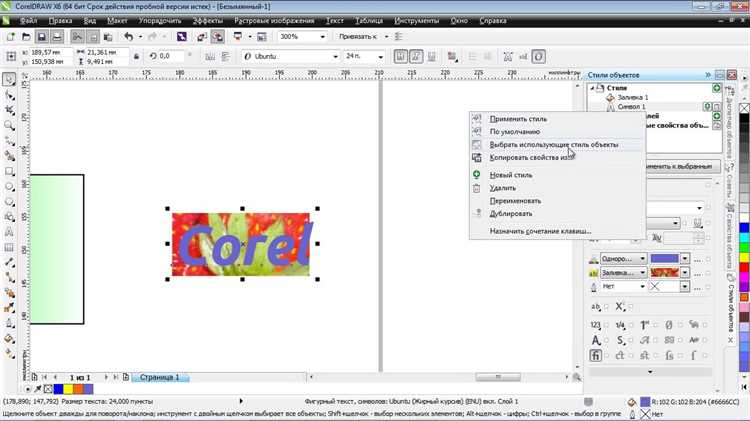The height and width of the screenshot is (421, 750).
Task: Click the zoom navigator icon at canvas corner
Action: point(577,377)
